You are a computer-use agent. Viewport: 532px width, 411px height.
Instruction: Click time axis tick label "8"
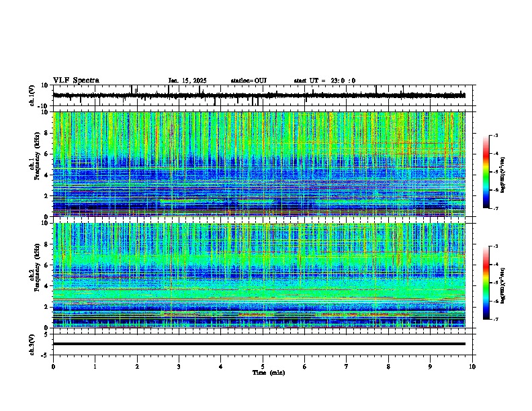[x=388, y=367]
